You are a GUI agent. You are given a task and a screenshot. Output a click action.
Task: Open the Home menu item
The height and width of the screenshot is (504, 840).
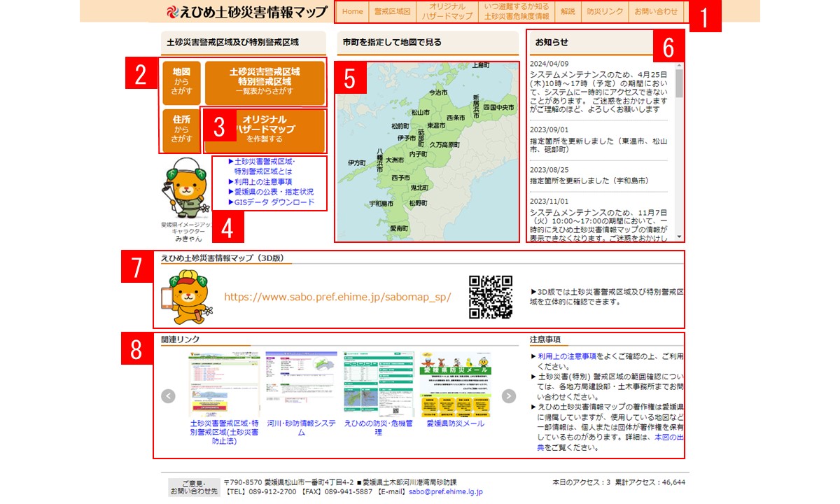353,12
